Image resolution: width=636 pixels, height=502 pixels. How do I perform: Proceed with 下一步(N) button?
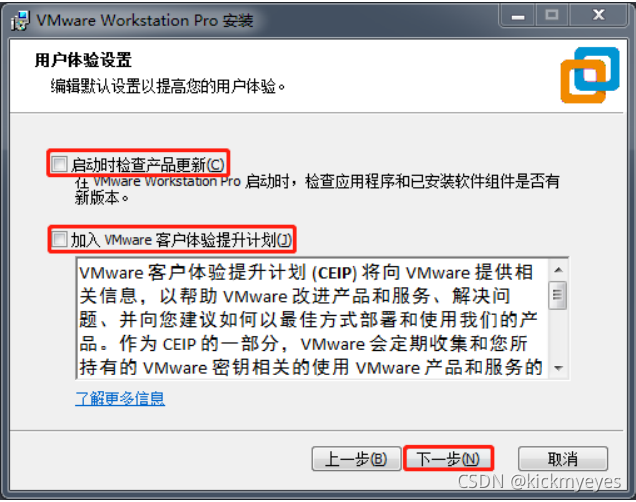[x=448, y=459]
